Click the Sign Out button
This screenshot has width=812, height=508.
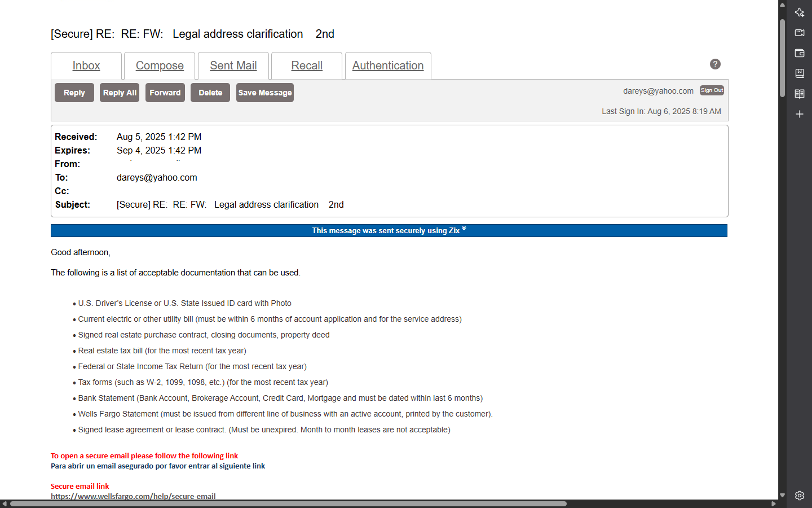[x=712, y=90]
